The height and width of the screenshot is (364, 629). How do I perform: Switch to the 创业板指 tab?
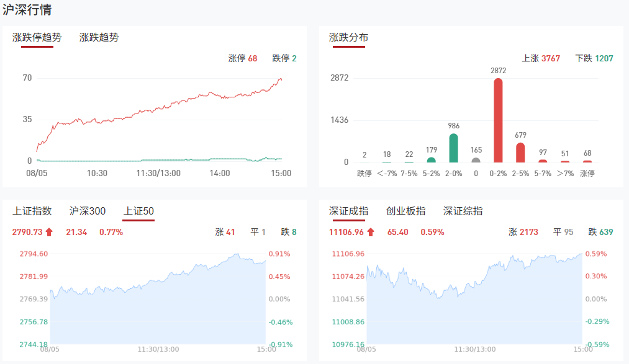[405, 211]
